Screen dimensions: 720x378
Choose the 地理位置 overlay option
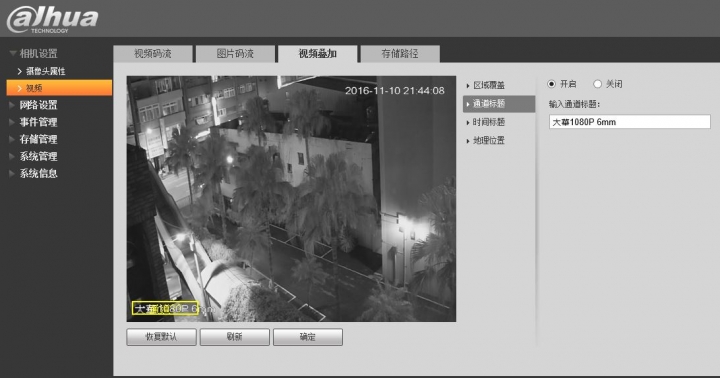[489, 141]
